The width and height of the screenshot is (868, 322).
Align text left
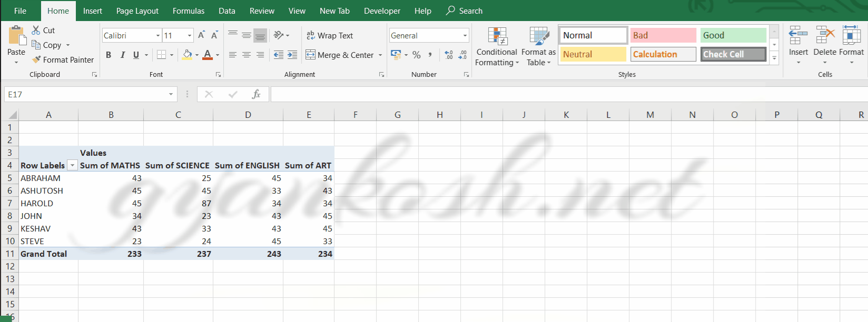[233, 55]
